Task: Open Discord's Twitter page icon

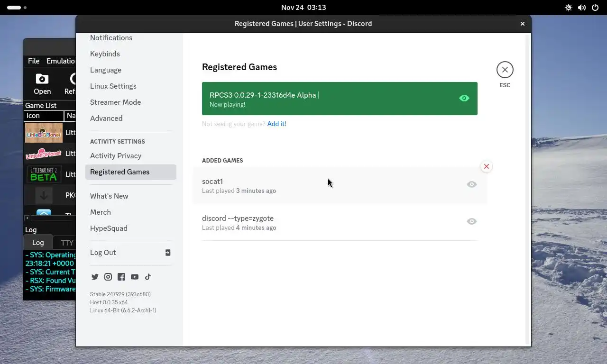Action: (95, 277)
